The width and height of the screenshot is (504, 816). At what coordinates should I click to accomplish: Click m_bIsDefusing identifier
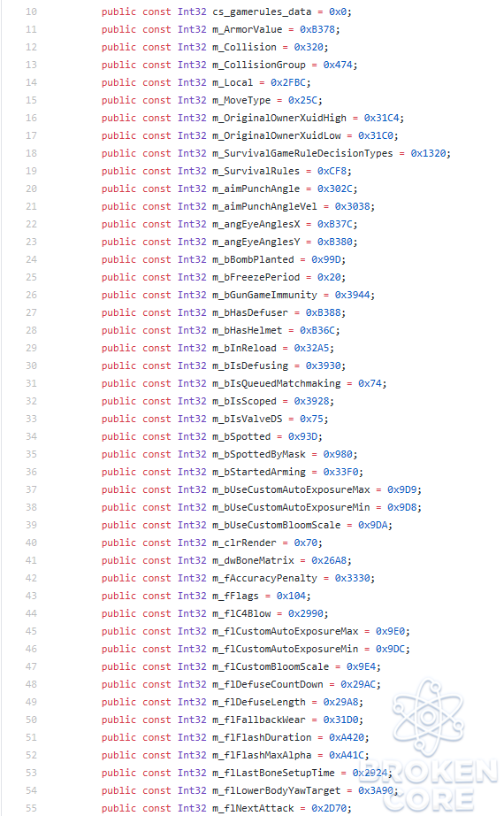tap(250, 366)
